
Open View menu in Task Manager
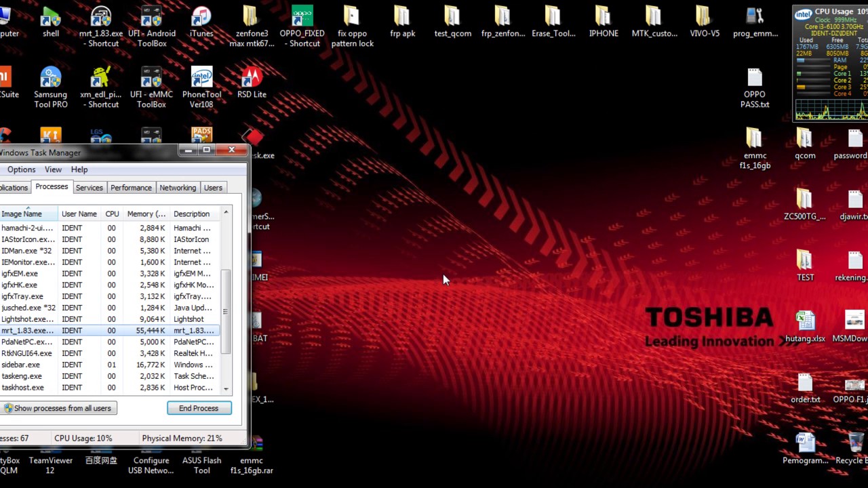click(x=53, y=169)
